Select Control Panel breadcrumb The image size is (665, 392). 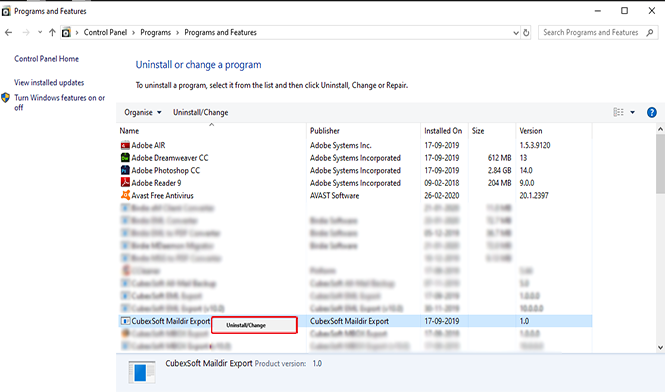(105, 32)
